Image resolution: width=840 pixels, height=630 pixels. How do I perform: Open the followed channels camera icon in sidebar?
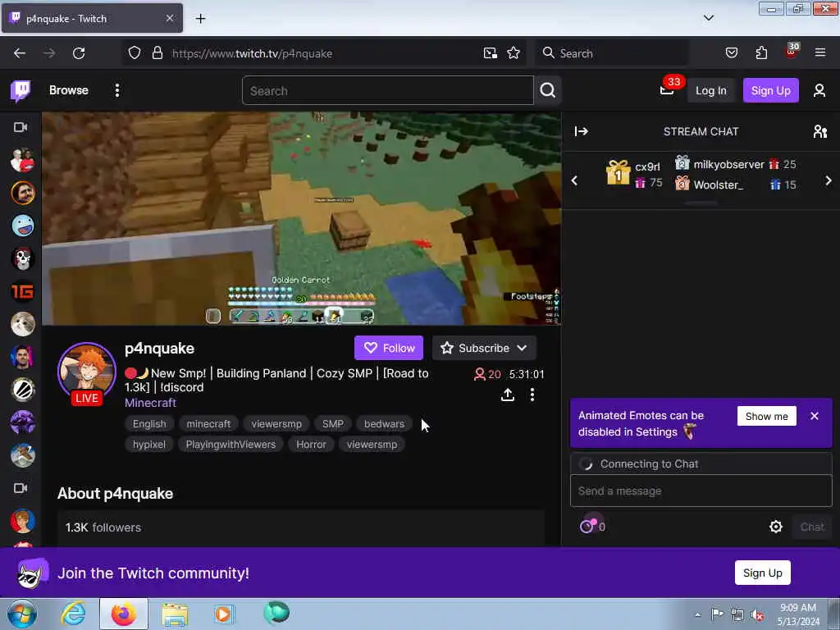(21, 127)
